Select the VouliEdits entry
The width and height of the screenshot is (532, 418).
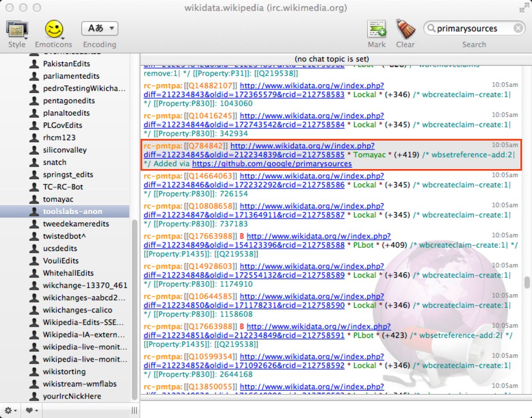pos(61,261)
